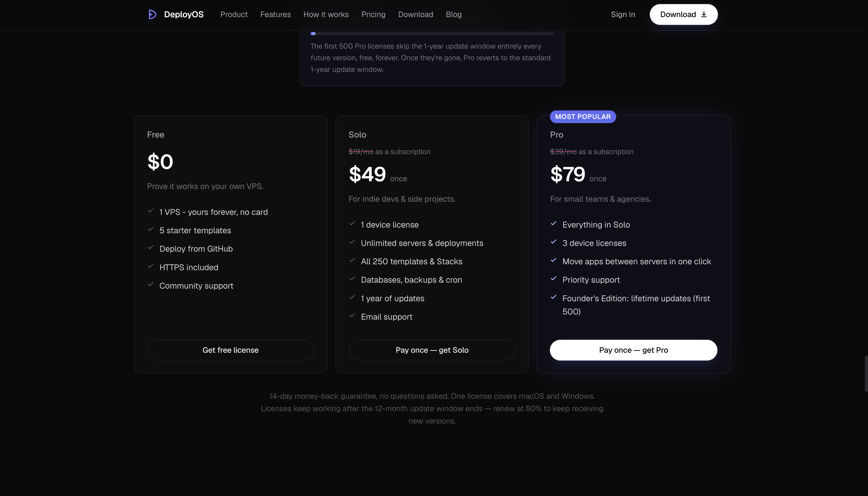Click 'Community support' text

pos(196,286)
